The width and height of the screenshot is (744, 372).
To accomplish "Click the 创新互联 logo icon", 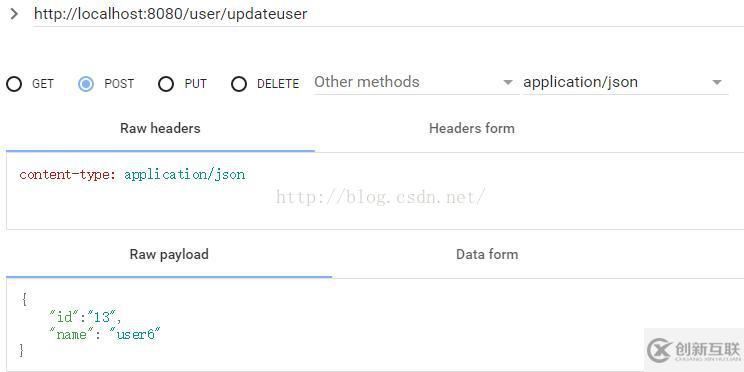I will pyautogui.click(x=660, y=351).
